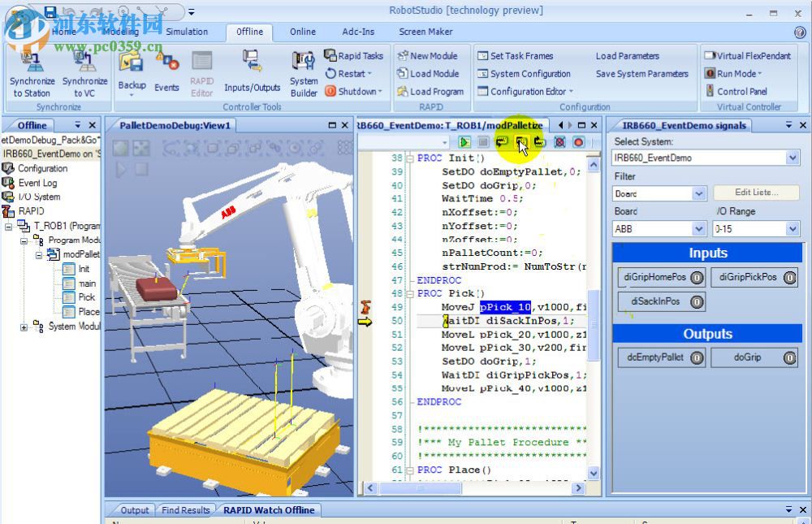Collapse the modPallet node in the RAPID tree
Image resolution: width=812 pixels, height=524 pixels.
click(38, 254)
